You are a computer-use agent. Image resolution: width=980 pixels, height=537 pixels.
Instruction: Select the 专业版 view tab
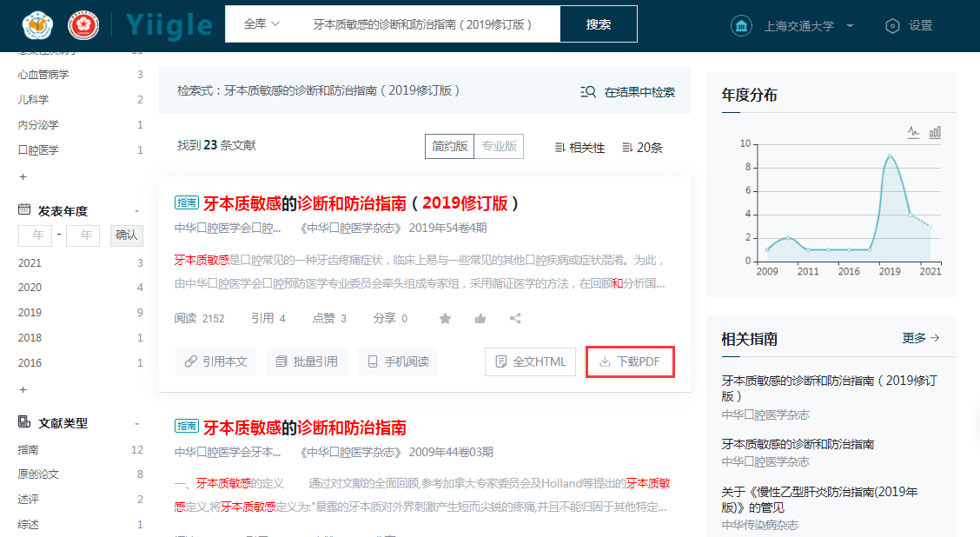(x=499, y=146)
